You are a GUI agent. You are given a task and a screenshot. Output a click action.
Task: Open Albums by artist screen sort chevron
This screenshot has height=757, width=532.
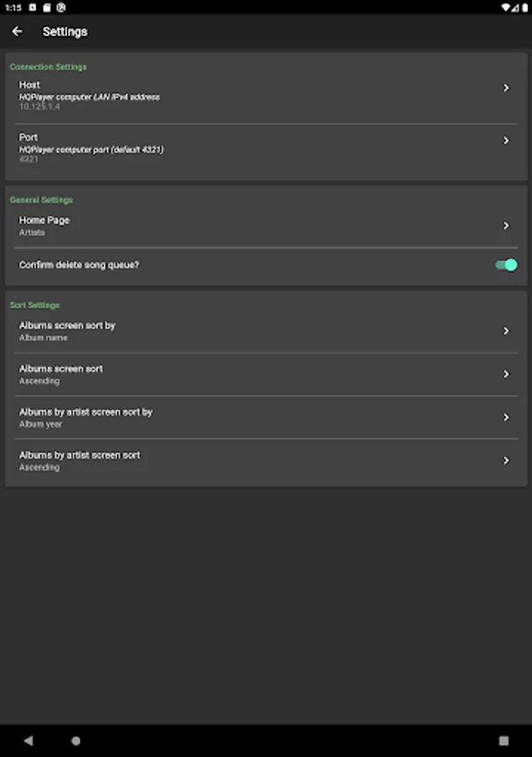(x=506, y=461)
